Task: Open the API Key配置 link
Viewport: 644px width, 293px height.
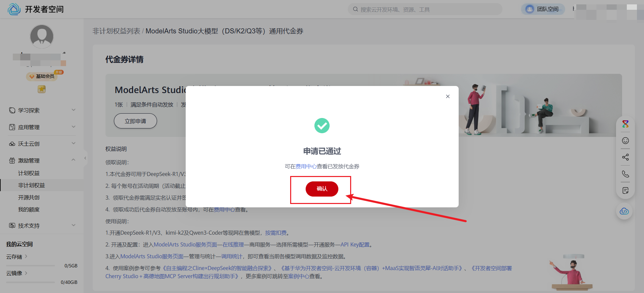Action: pos(355,244)
